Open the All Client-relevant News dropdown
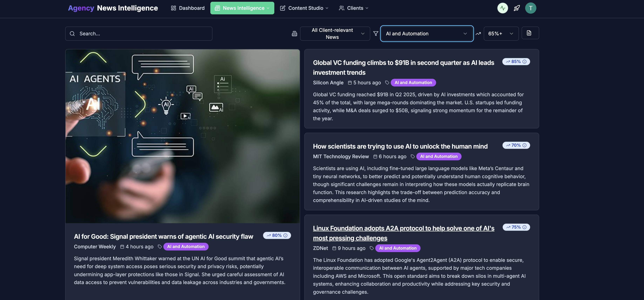Image resolution: width=644 pixels, height=300 pixels. coord(335,34)
